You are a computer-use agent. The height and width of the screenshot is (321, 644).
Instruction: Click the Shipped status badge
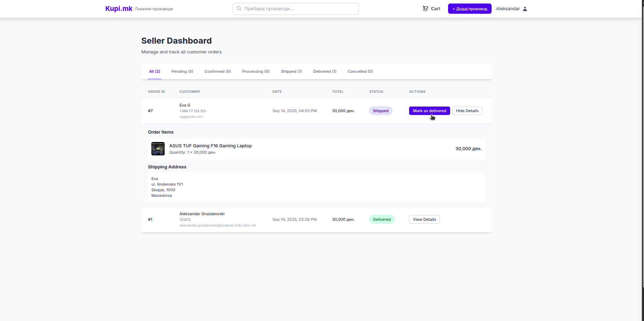[x=381, y=111]
